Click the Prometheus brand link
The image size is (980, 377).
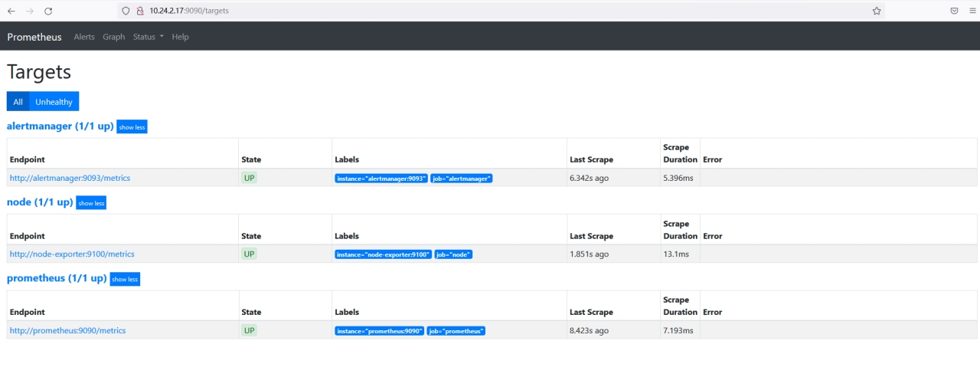(x=34, y=37)
